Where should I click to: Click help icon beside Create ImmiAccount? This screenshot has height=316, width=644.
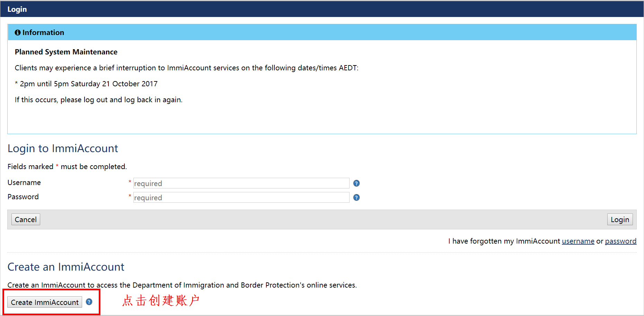coord(89,302)
